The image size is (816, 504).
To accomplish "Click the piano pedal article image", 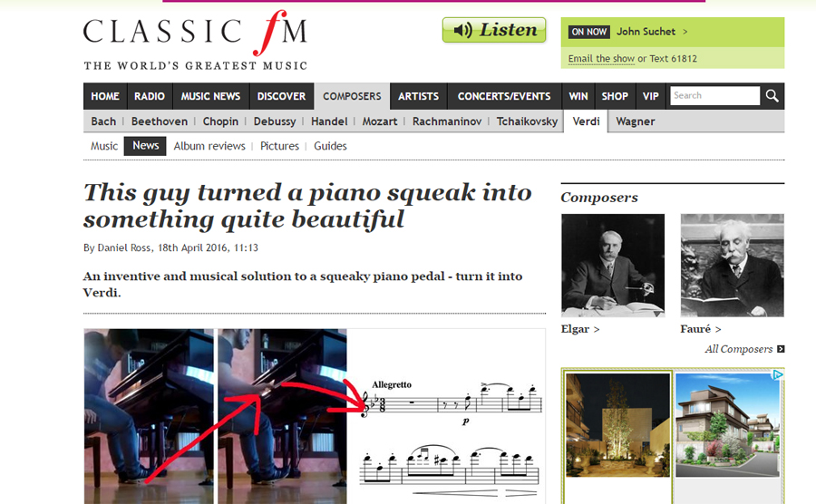I will click(x=315, y=416).
